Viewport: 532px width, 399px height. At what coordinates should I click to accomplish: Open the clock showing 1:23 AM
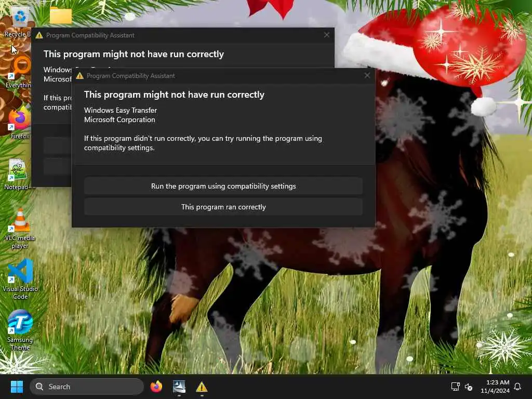coord(495,387)
